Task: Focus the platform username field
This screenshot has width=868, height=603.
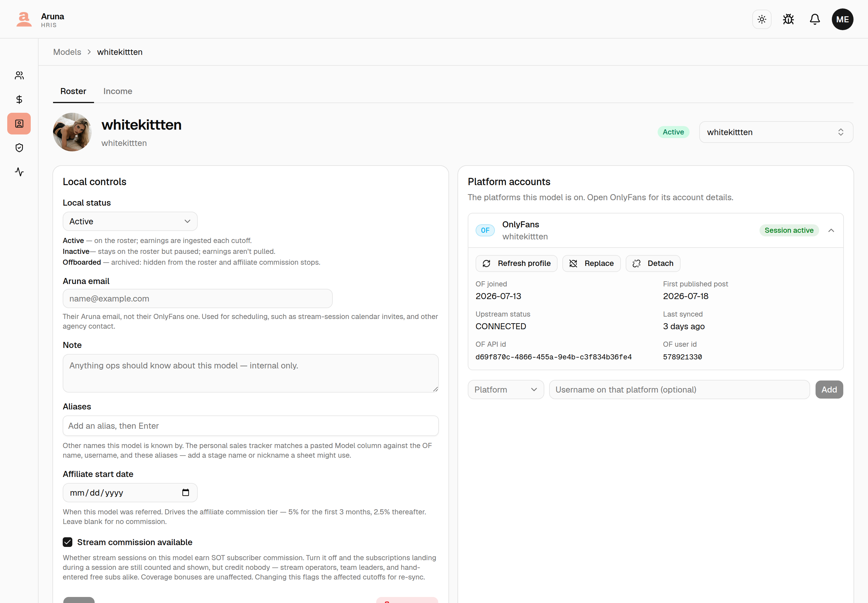Action: (679, 390)
